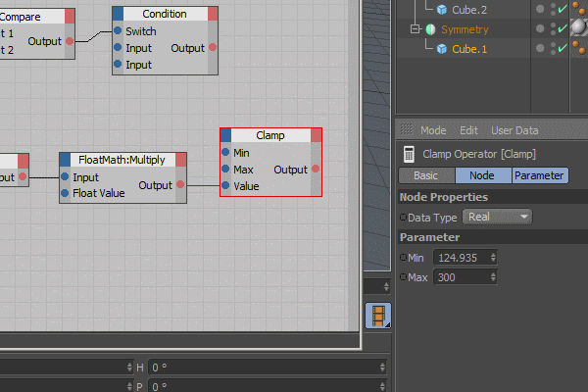Toggle the Cube.2 green enable checkmark
This screenshot has width=588, height=392.
(x=563, y=9)
